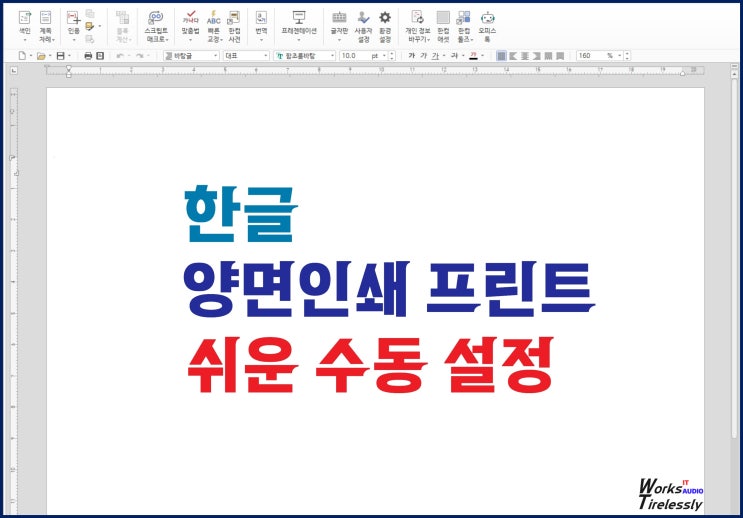Screen dimensions: 743x518
Task: Click the 한글 heading text
Action: pyautogui.click(x=241, y=214)
